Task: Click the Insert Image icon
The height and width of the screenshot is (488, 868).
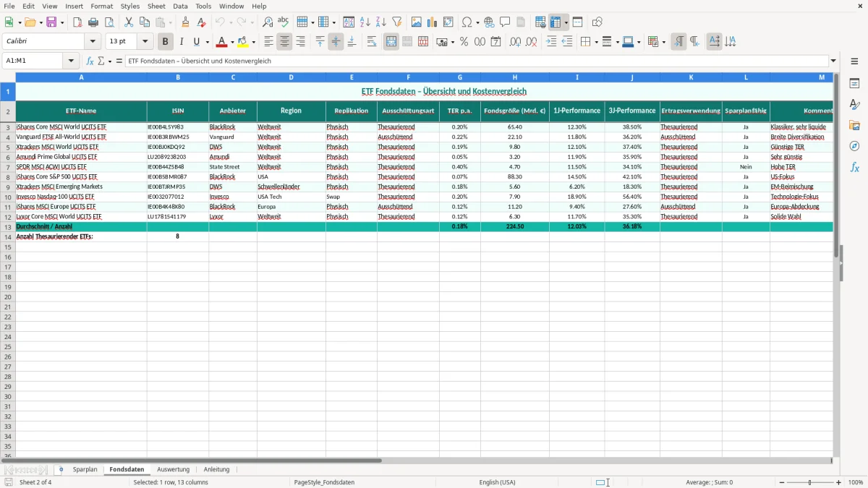Action: (417, 22)
